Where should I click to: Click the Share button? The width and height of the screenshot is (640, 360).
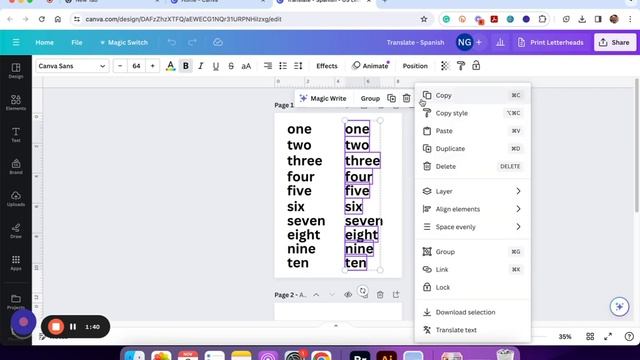click(615, 42)
